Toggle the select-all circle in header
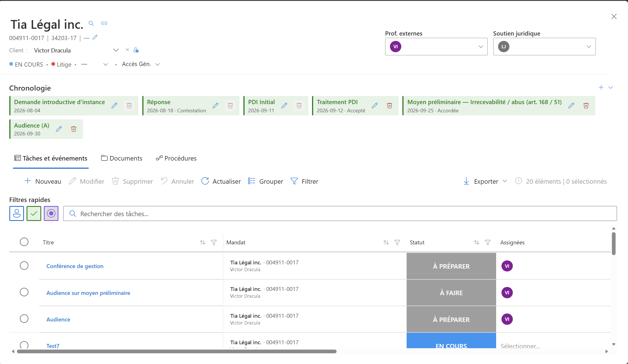This screenshot has width=628, height=364. point(24,242)
